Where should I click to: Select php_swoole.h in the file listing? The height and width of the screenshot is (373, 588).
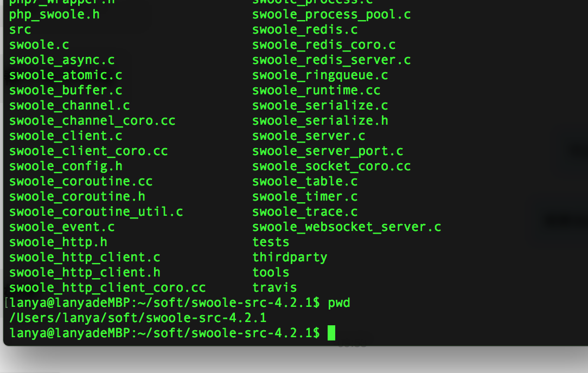[54, 15]
